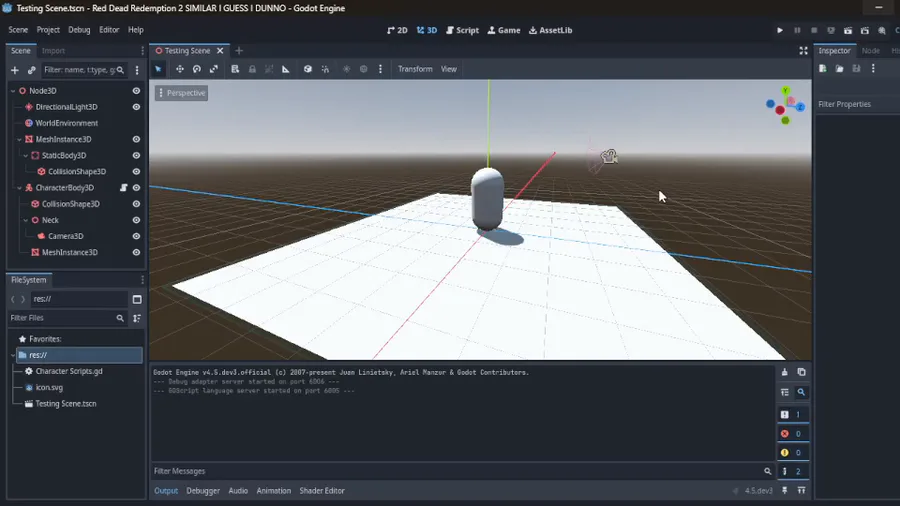Collapse the res:// folder

coord(13,355)
